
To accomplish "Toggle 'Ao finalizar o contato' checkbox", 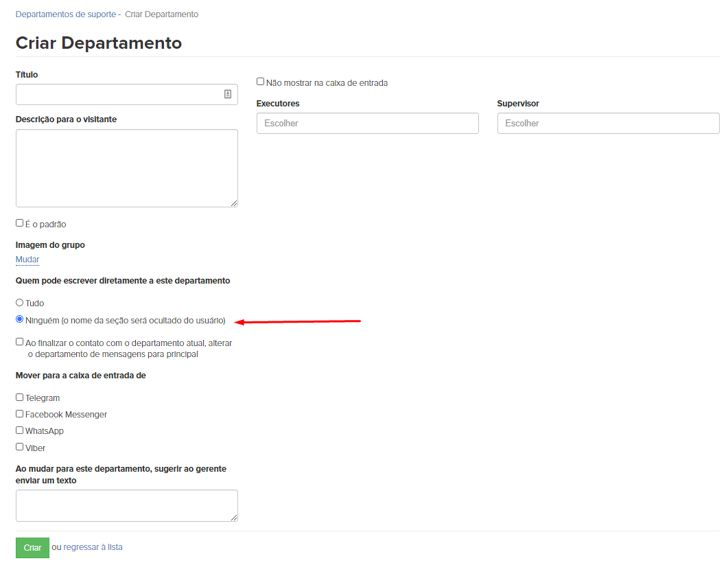I will point(20,341).
